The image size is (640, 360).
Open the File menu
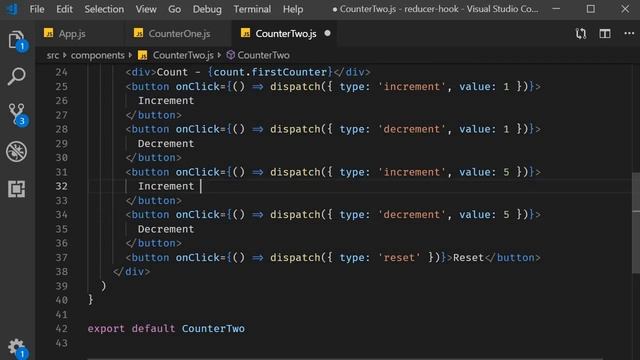(37, 9)
